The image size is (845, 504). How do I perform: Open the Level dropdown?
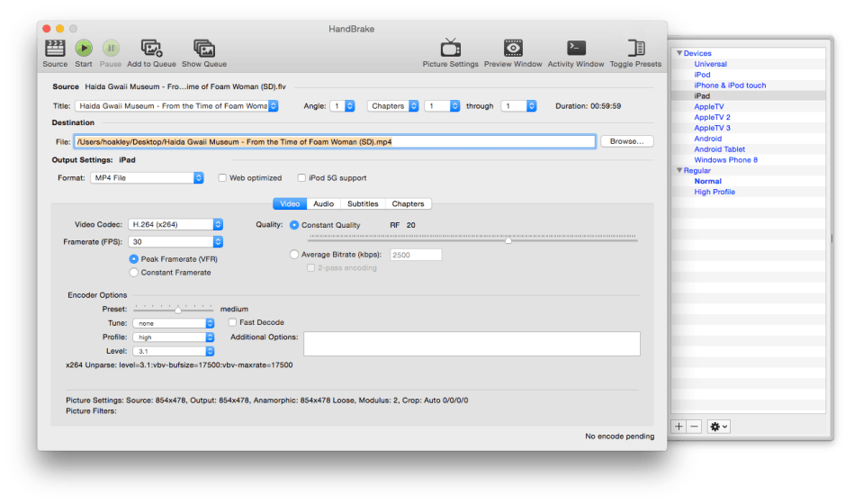174,352
